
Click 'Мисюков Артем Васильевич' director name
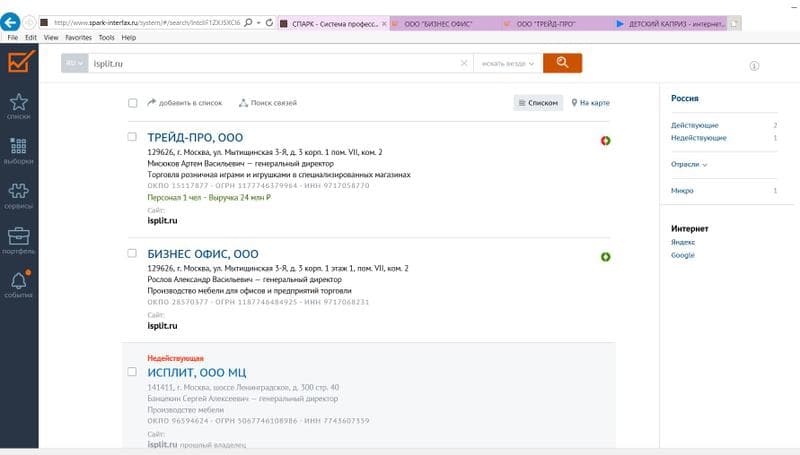[197, 163]
